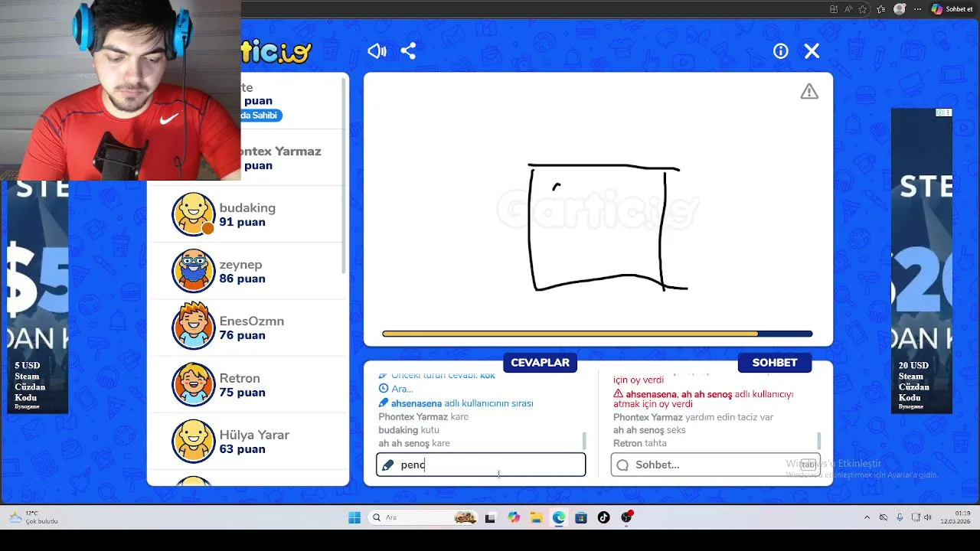
Task: Click '63 puan' under Hülya Yarar
Action: tap(243, 449)
